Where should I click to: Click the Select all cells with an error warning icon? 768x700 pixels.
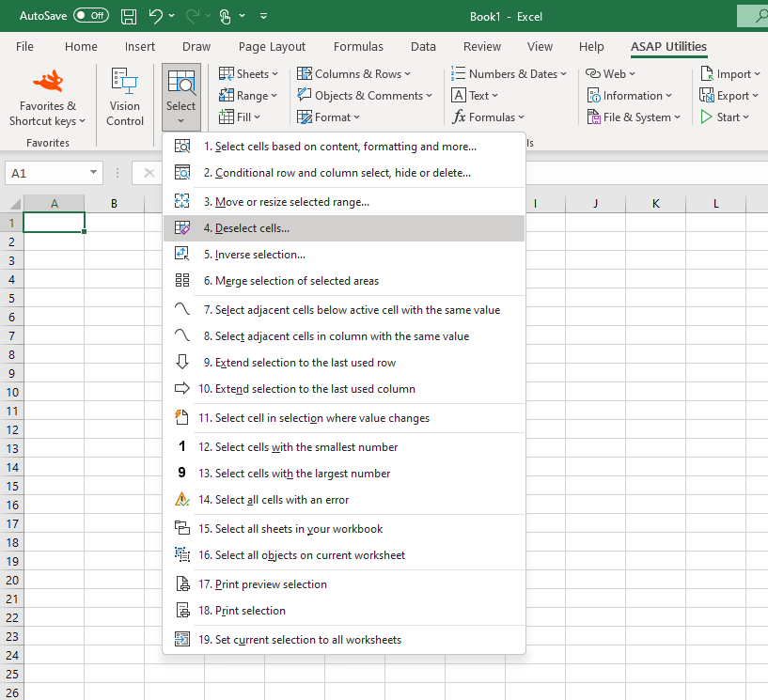(182, 500)
